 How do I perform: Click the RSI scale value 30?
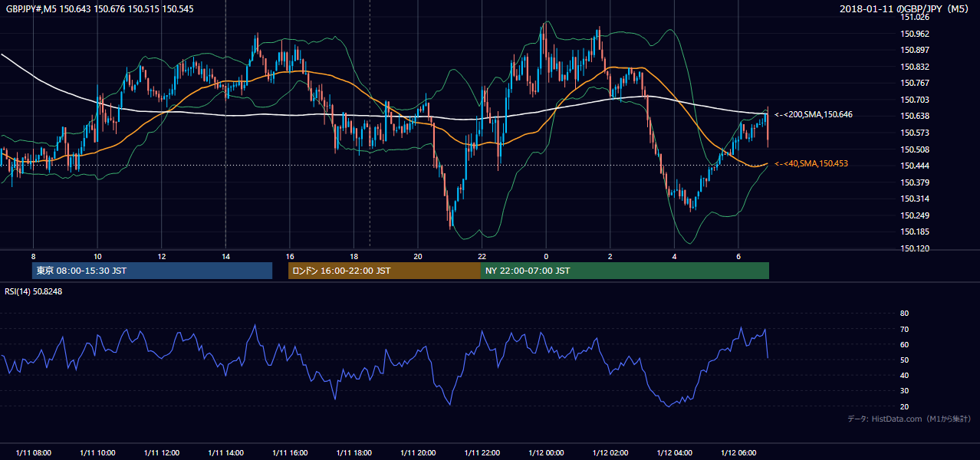(x=904, y=391)
